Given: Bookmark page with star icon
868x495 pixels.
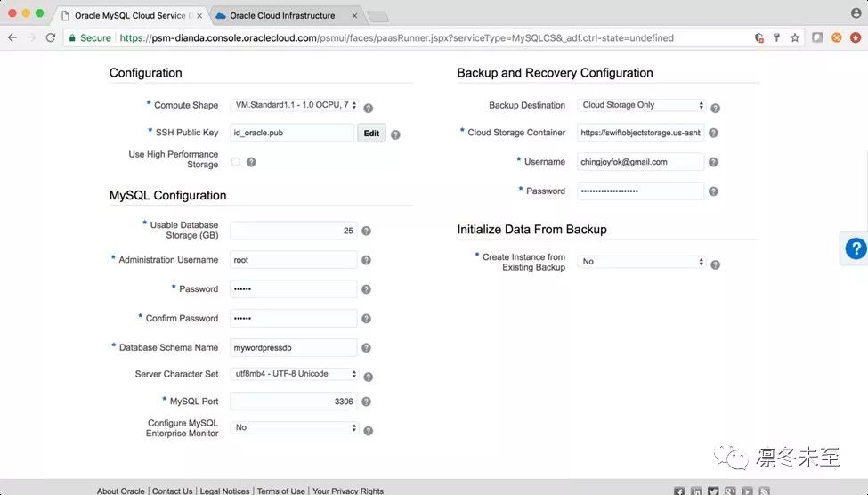Looking at the screenshot, I should 795,37.
